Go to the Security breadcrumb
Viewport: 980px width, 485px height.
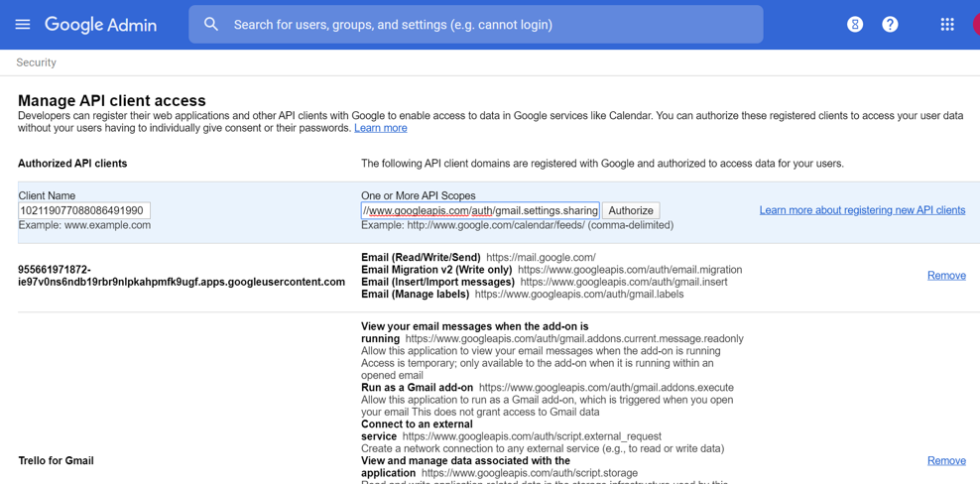pos(37,62)
